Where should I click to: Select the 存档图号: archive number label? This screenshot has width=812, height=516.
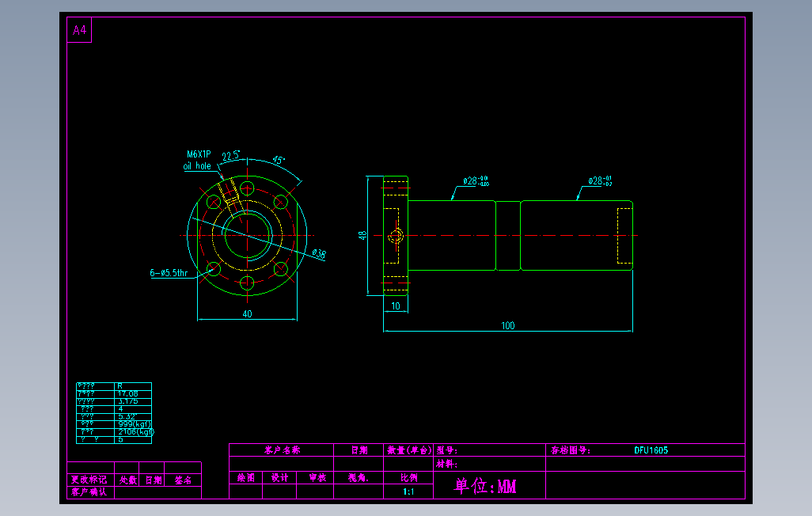tap(570, 450)
